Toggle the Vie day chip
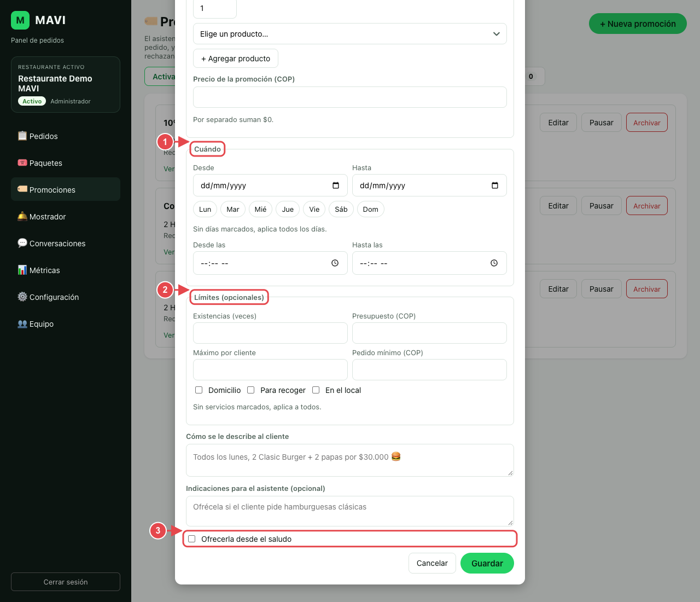 click(x=314, y=209)
